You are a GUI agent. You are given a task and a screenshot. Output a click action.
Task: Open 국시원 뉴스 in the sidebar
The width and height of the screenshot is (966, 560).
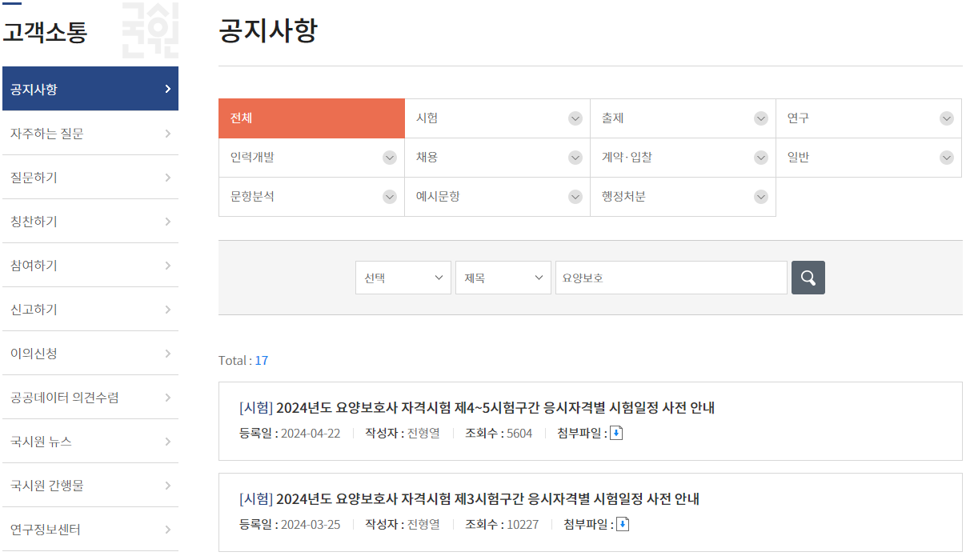pyautogui.click(x=90, y=441)
